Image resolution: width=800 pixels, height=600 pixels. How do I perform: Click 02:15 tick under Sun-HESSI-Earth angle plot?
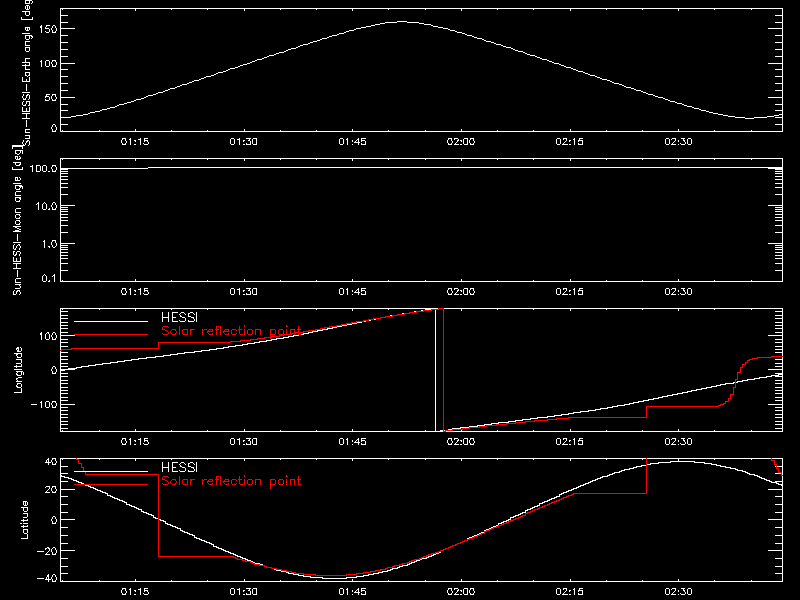[x=569, y=142]
